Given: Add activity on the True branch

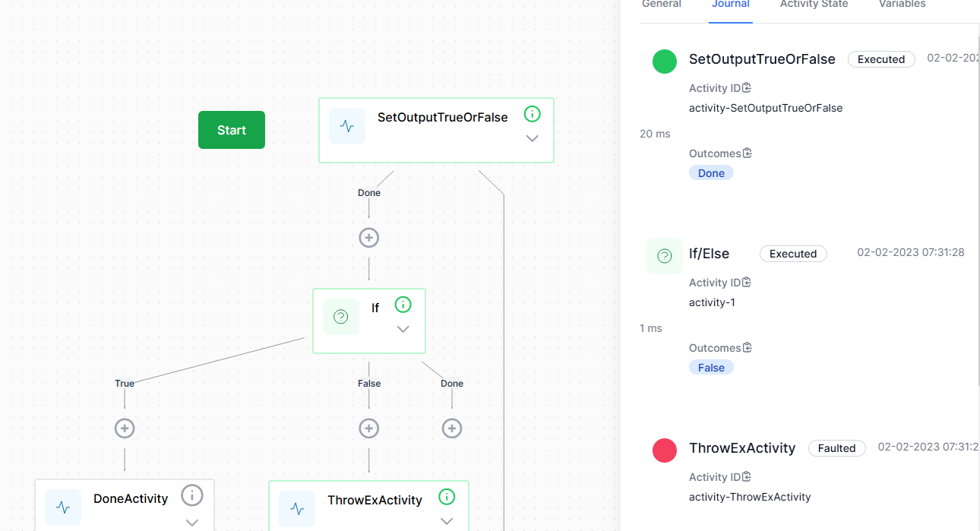Looking at the screenshot, I should click(x=125, y=428).
